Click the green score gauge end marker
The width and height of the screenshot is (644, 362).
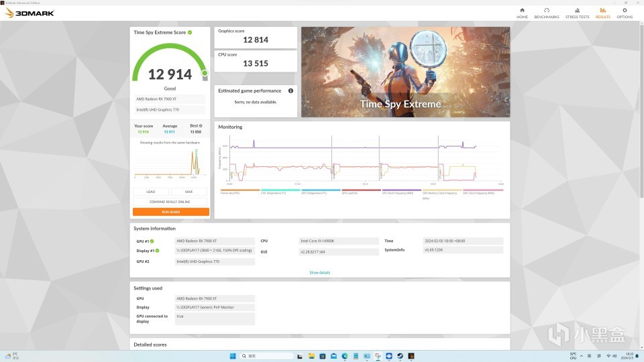[x=205, y=73]
